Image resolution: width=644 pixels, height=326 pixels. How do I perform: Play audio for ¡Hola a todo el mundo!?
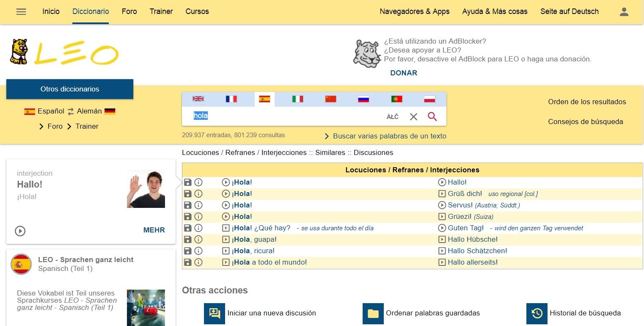(x=226, y=262)
